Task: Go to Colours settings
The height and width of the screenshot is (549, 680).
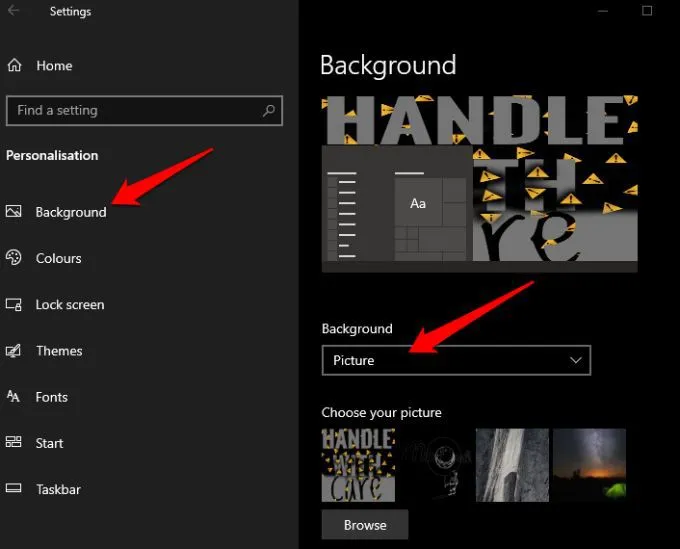Action: tap(59, 258)
